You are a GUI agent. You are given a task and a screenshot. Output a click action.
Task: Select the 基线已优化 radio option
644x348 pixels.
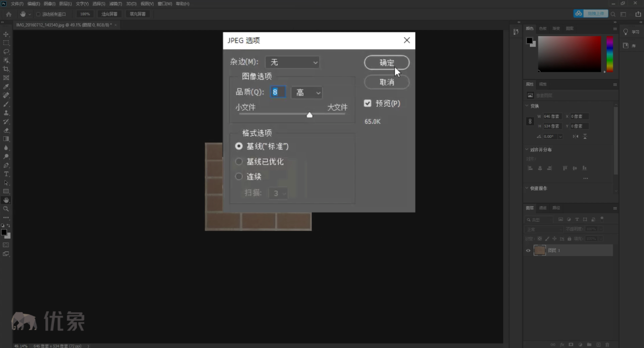point(239,162)
